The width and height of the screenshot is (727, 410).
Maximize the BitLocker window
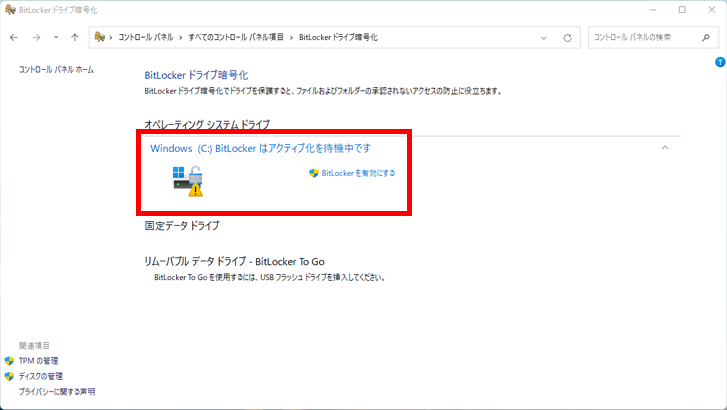[682, 10]
